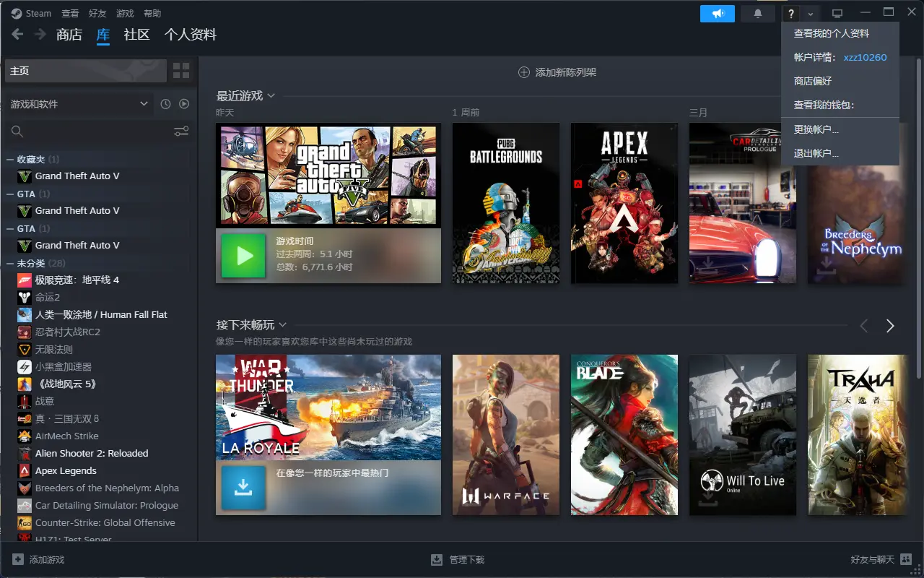The image size is (924, 578).
Task: Open the Will To Live Online cover
Action: 743,435
